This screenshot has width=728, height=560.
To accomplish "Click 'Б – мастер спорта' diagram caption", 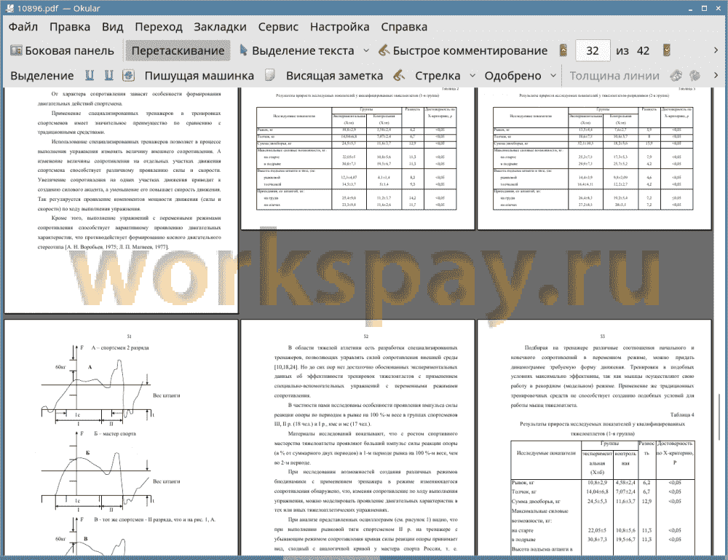I will 115,434.
